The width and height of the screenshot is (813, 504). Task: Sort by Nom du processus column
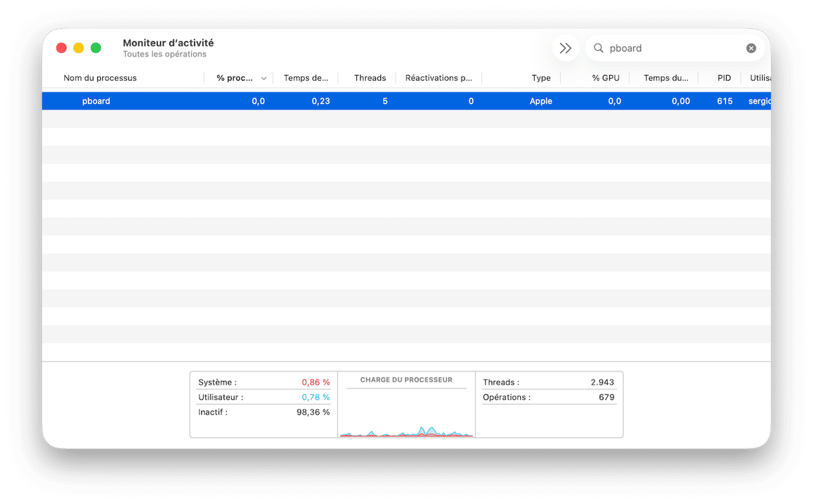(100, 78)
